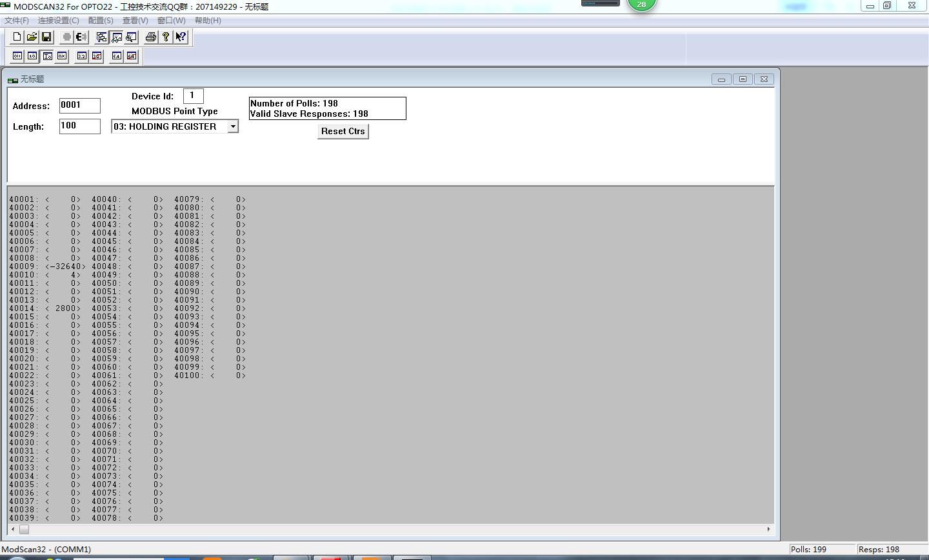Click the open file folder icon
Viewport: 929px width, 560px height.
32,37
